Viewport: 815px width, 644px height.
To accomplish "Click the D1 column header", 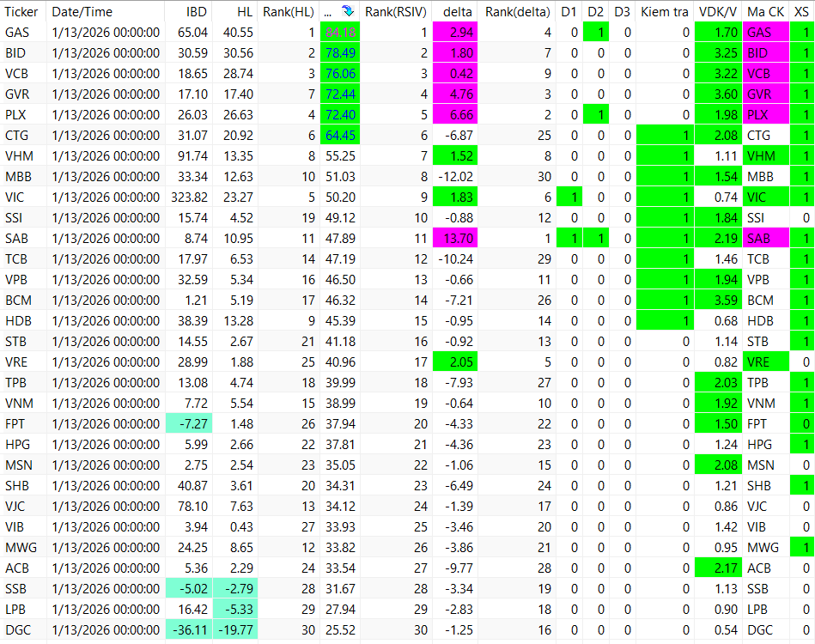I will (x=569, y=11).
